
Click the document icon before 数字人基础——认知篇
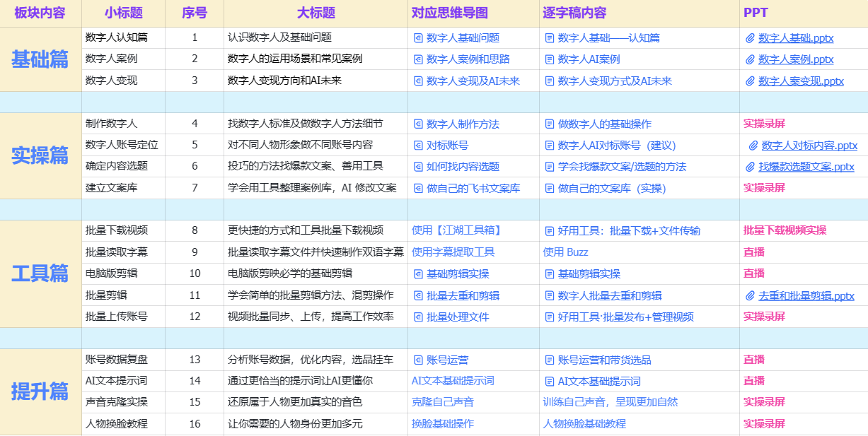pyautogui.click(x=549, y=39)
